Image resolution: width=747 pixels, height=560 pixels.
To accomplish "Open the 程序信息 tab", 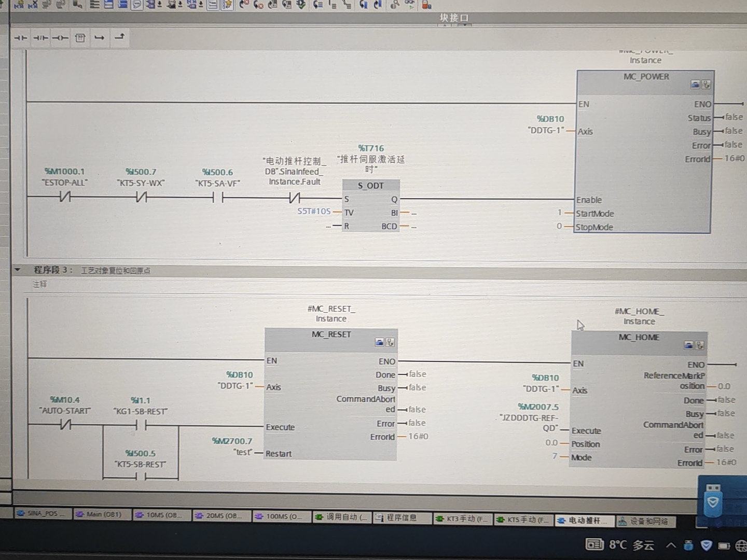I will coord(402,517).
